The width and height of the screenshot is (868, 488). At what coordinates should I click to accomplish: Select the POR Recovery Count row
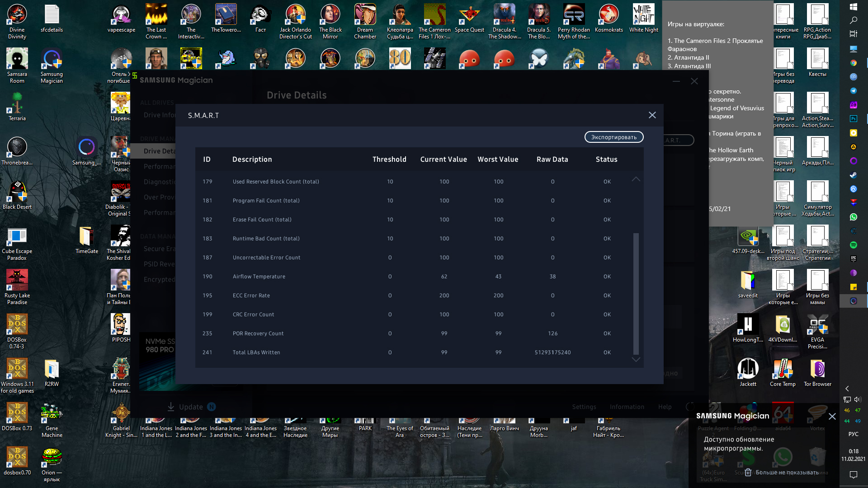coord(414,333)
